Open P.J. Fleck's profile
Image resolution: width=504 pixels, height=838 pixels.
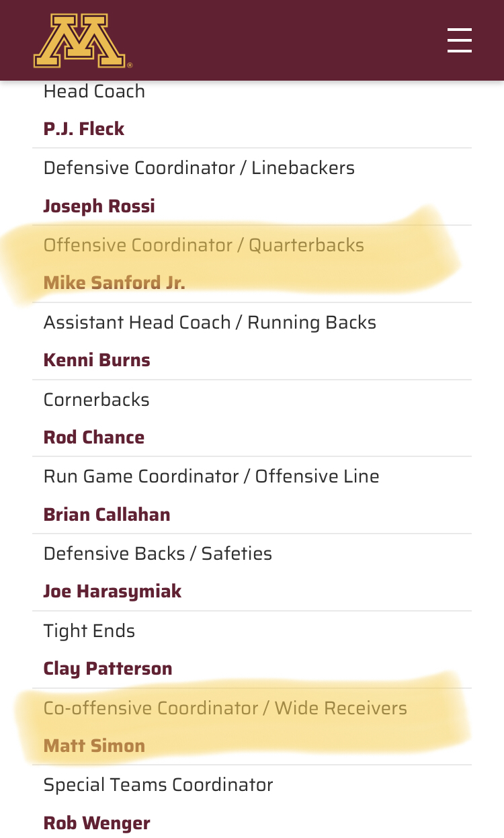coord(84,129)
